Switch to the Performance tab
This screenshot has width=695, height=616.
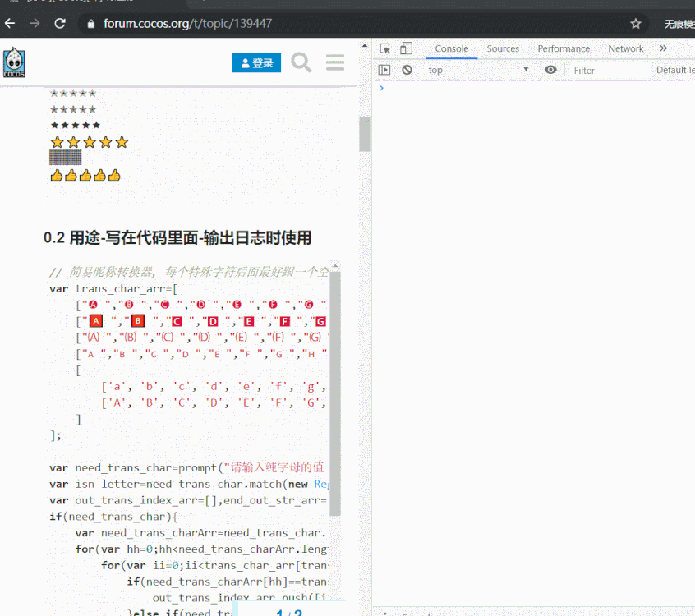point(564,48)
